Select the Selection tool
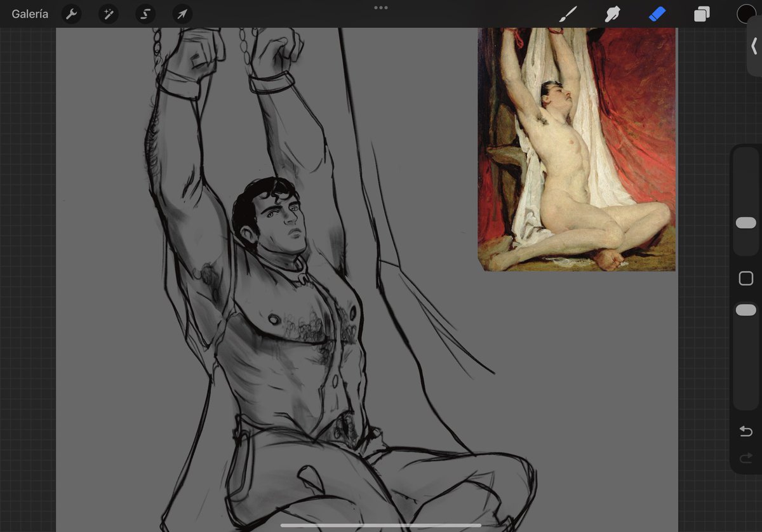 [x=145, y=13]
